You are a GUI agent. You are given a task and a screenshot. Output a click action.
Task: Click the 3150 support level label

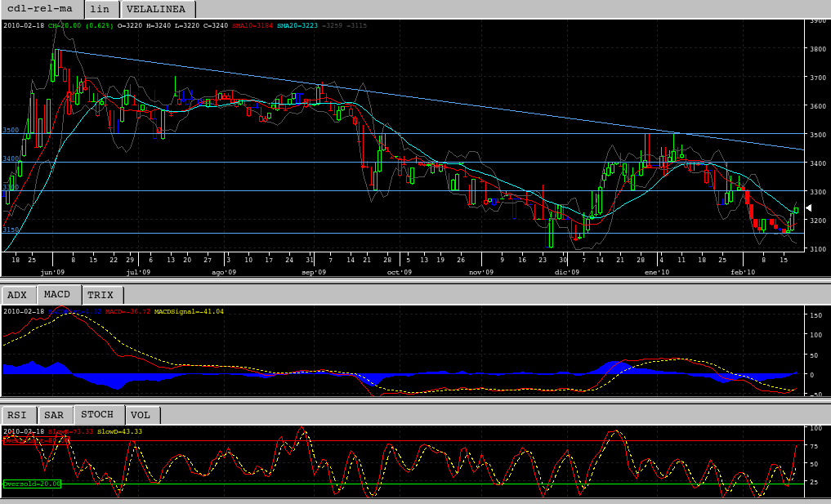pyautogui.click(x=11, y=230)
